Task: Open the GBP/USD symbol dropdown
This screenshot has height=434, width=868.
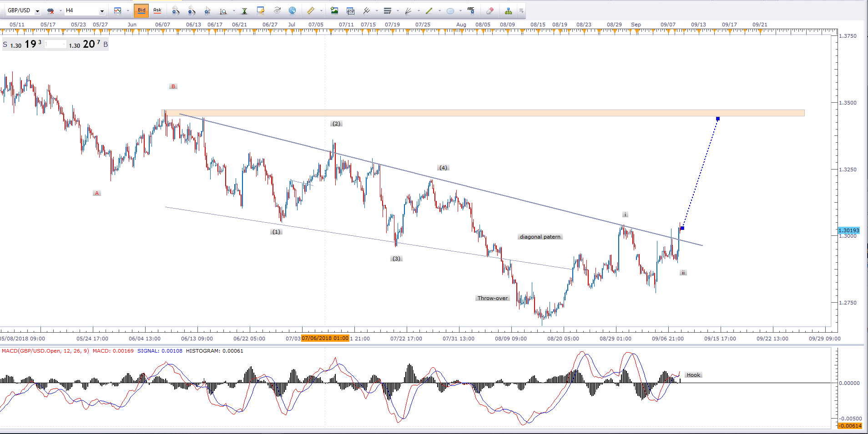Action: [x=37, y=11]
